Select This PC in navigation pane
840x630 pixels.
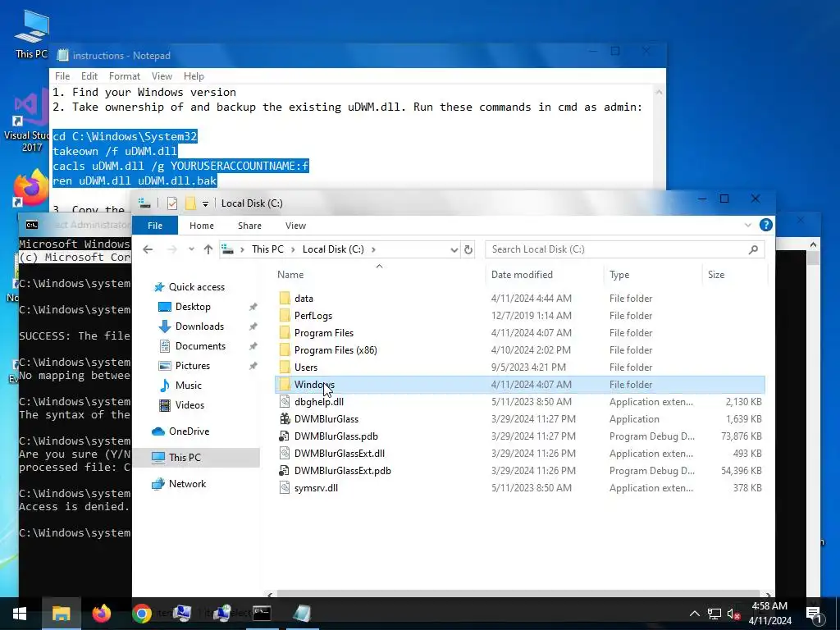point(185,458)
